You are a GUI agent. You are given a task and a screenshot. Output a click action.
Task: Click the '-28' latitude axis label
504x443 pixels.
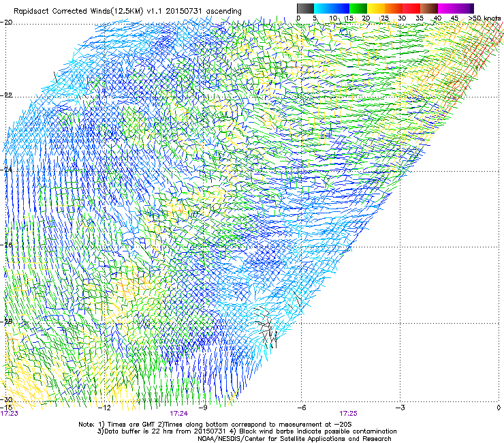tap(6, 322)
